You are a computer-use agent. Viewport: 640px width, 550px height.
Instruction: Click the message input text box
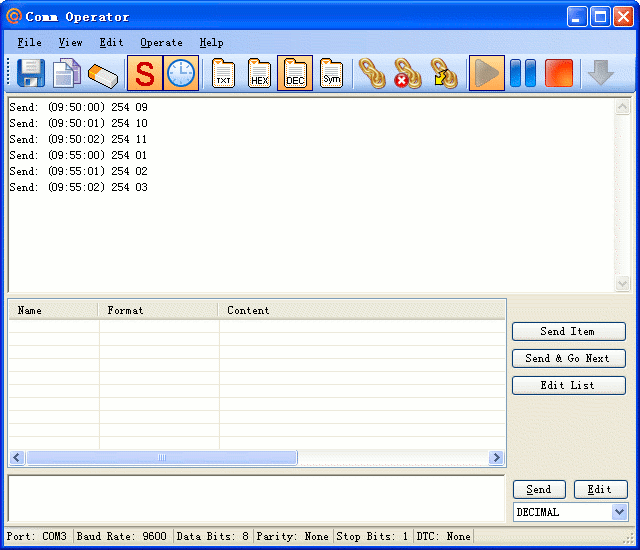(x=256, y=499)
